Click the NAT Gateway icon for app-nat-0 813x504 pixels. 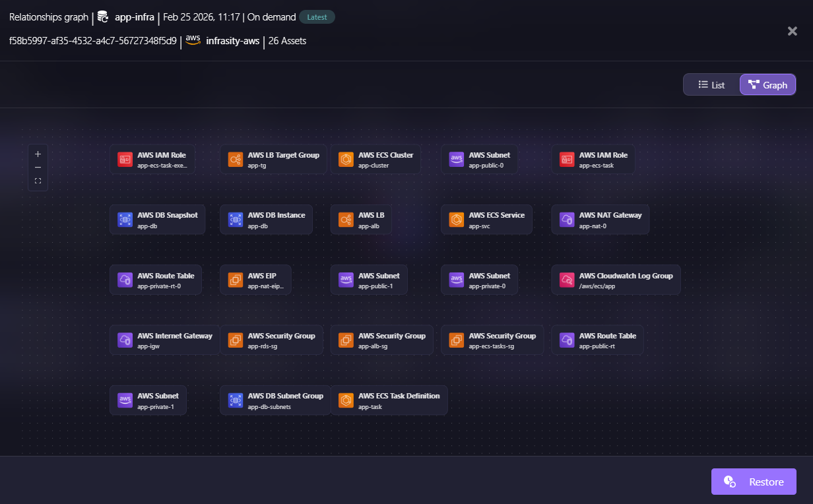coord(567,220)
